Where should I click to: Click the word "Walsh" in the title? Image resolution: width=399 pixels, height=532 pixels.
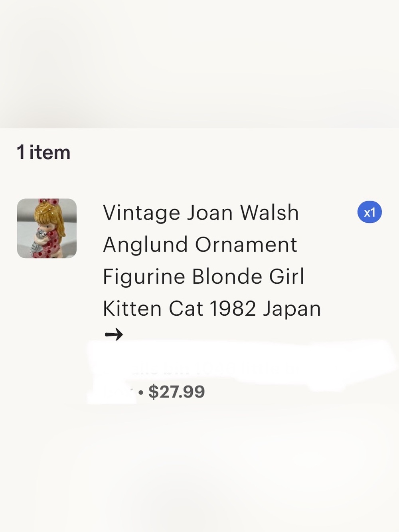coord(269,212)
